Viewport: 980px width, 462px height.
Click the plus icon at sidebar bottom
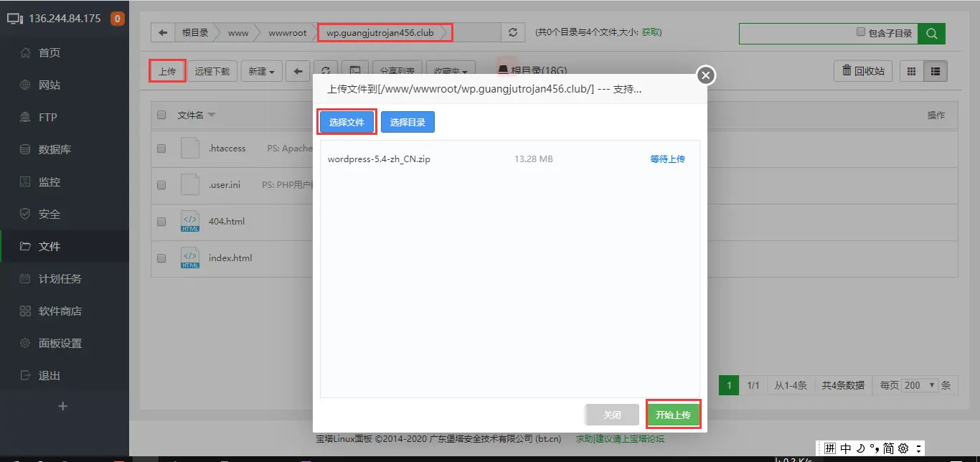(x=62, y=406)
